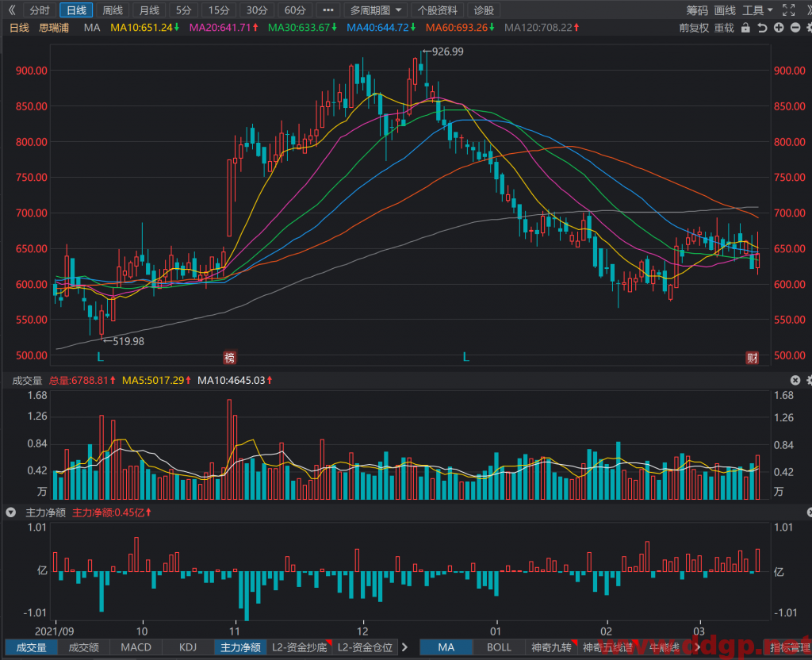Click the MA30:633.67 moving average value
The image size is (812, 660).
point(302,28)
